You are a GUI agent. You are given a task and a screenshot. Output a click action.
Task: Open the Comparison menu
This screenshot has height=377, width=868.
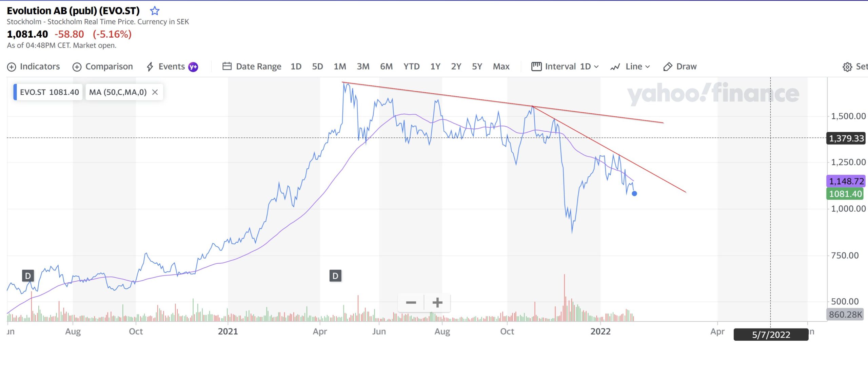[x=103, y=67]
